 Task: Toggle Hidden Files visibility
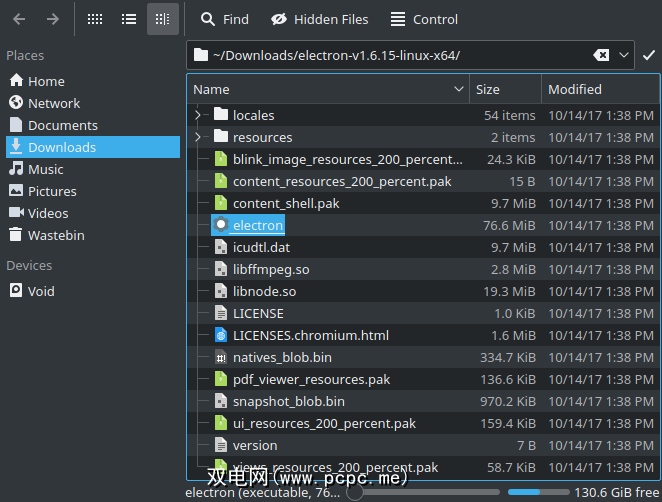click(x=320, y=19)
